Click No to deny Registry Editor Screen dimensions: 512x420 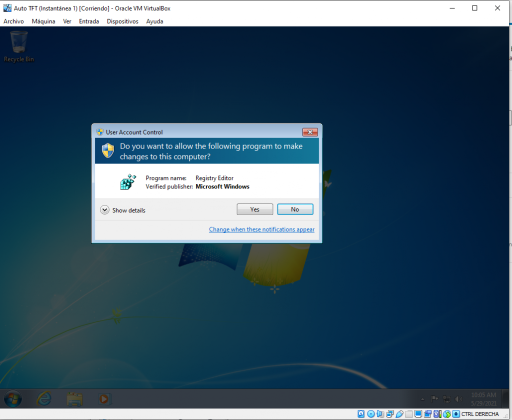click(295, 209)
